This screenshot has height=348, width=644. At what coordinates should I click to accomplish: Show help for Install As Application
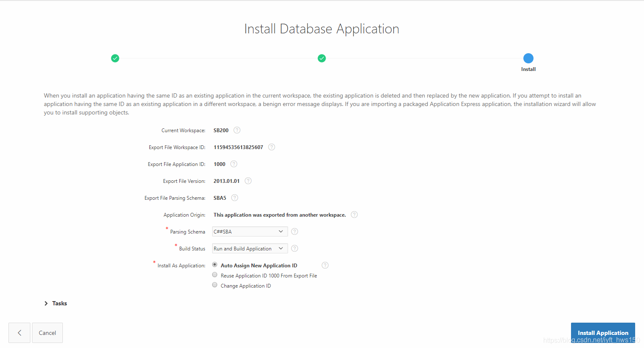point(325,265)
